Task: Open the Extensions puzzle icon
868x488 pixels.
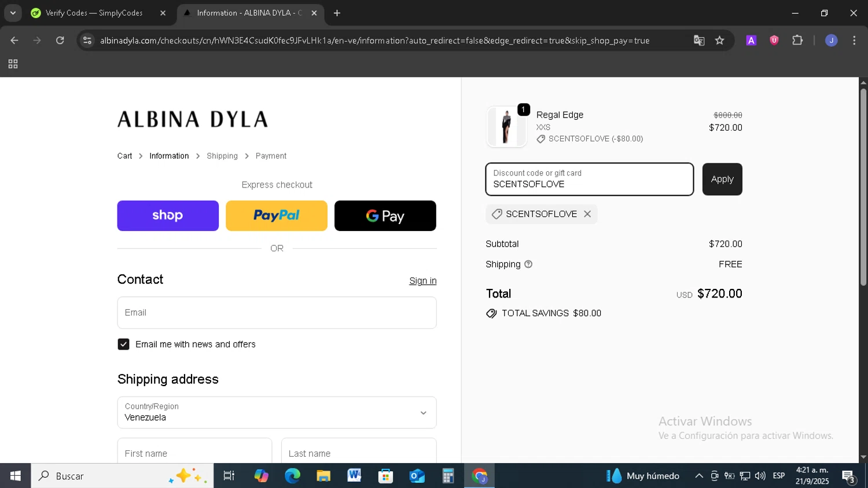Action: 797,41
